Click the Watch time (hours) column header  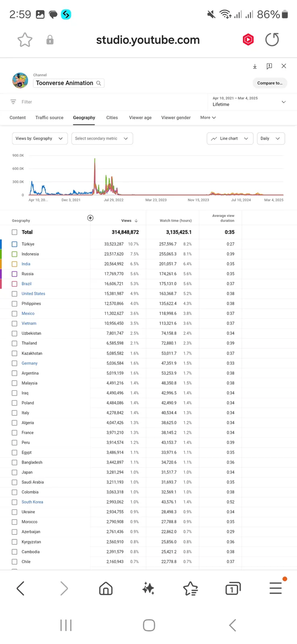175,221
